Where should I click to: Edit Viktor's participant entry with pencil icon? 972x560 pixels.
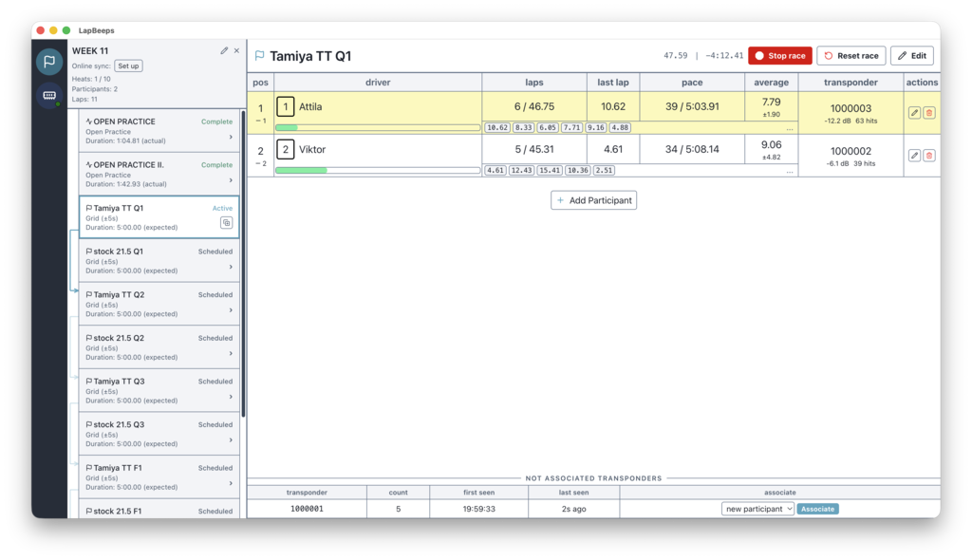(914, 156)
